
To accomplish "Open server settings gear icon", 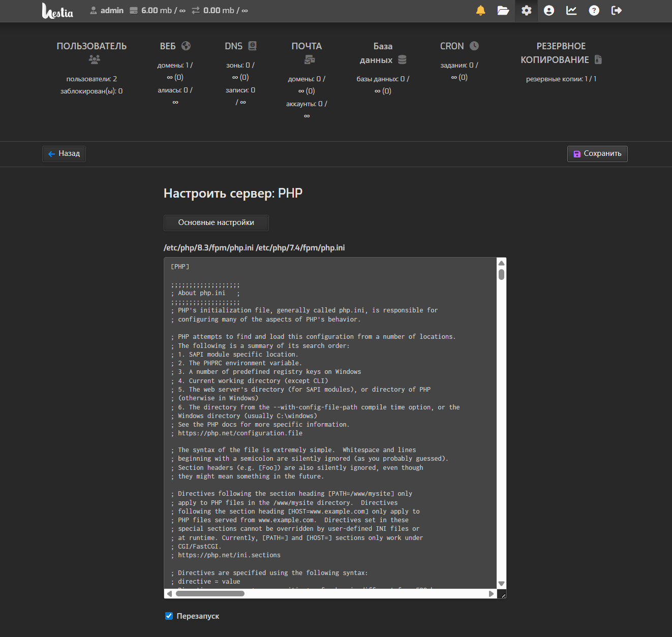I will coord(526,11).
